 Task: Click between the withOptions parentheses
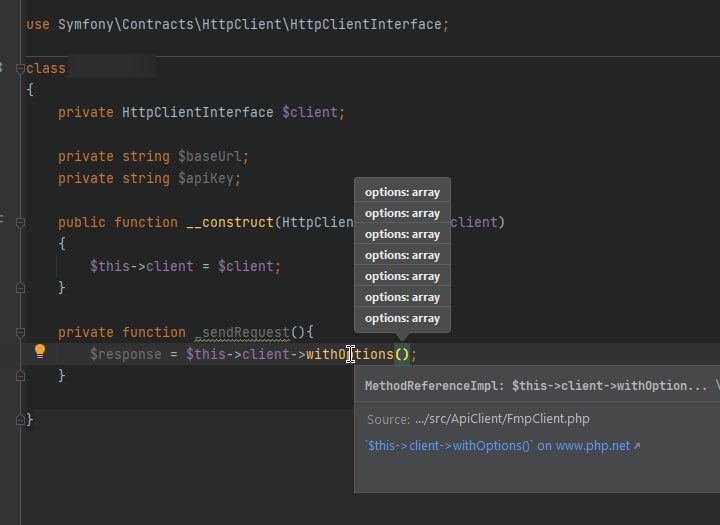402,355
